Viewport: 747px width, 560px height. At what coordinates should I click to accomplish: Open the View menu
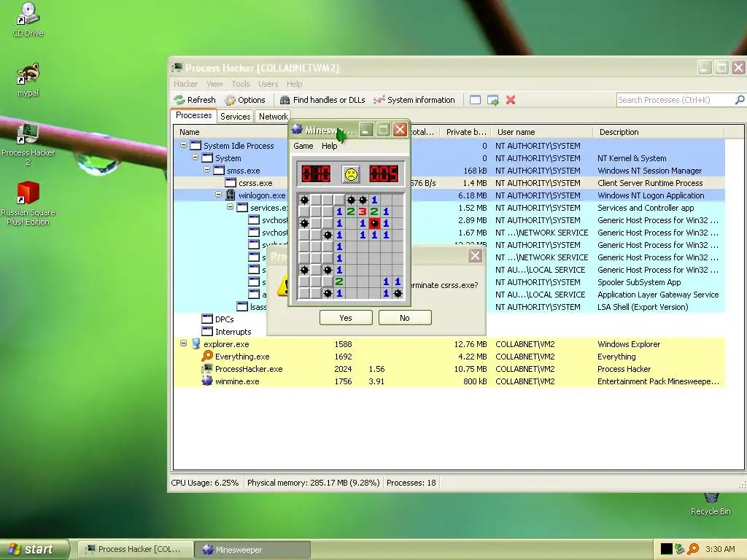(x=214, y=84)
